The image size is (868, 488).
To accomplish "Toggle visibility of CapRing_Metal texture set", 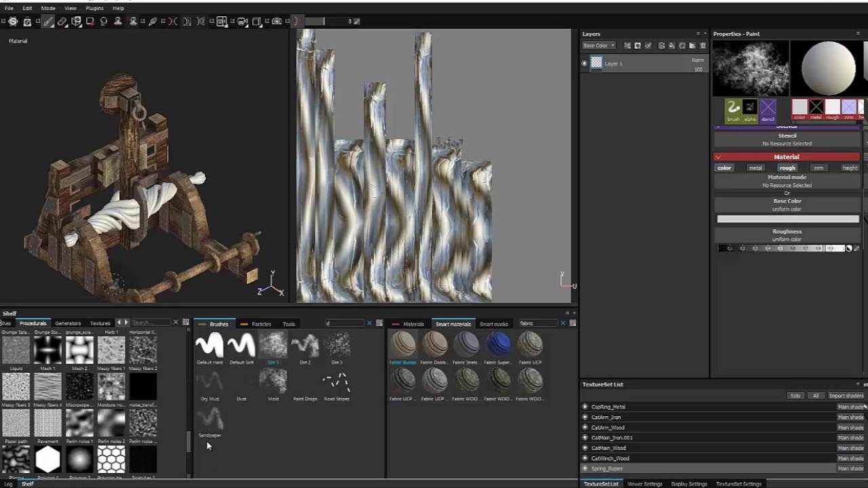I will (x=585, y=407).
